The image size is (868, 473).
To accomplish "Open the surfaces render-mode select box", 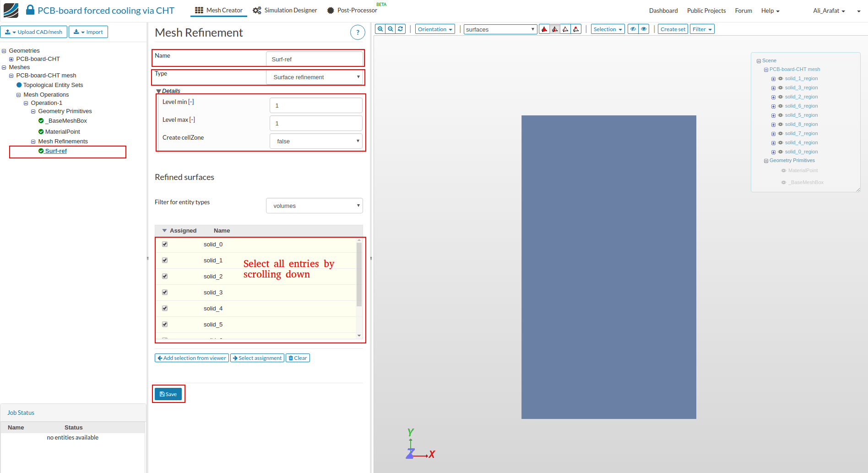I will (x=500, y=29).
